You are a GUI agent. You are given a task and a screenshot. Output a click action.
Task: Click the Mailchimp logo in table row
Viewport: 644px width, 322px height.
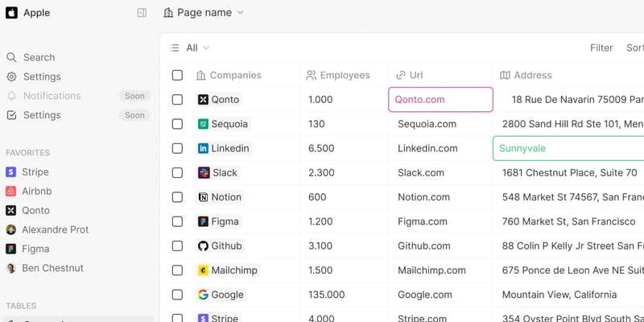[x=203, y=270]
